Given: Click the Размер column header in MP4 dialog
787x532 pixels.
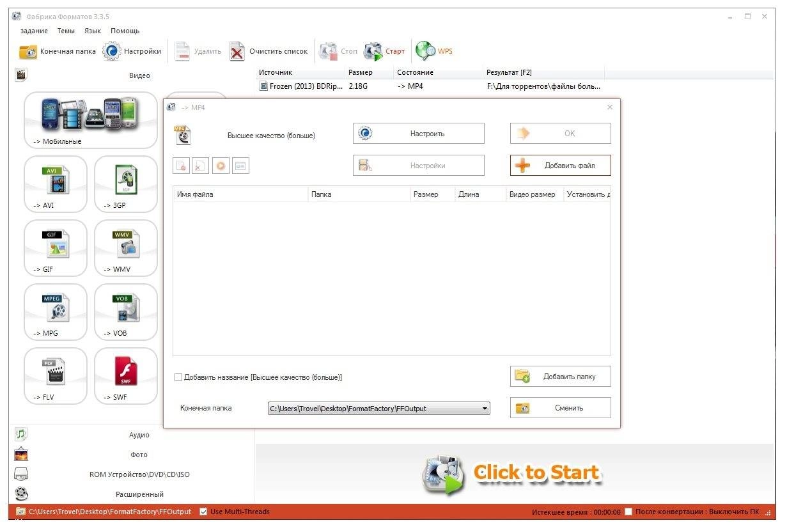Looking at the screenshot, I should click(433, 194).
